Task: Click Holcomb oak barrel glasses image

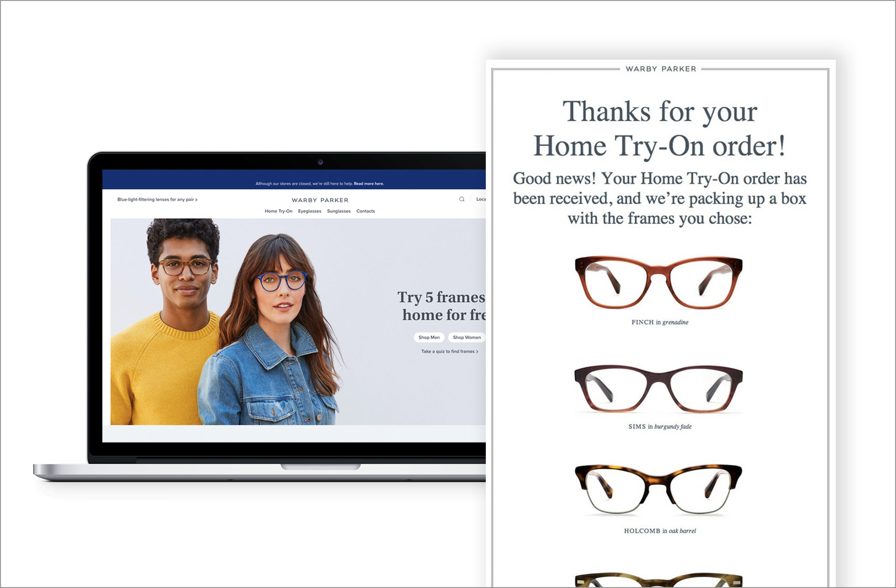Action: point(658,490)
